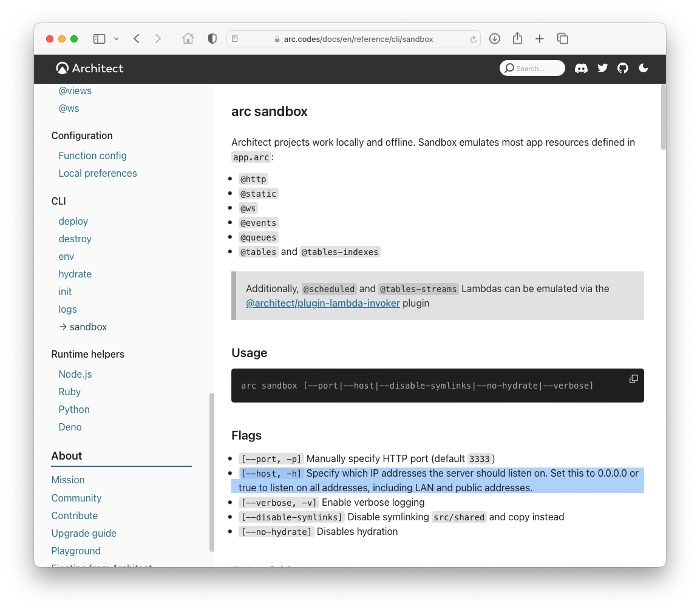Open the Contribute page link
The width and height of the screenshot is (700, 612).
(x=75, y=515)
